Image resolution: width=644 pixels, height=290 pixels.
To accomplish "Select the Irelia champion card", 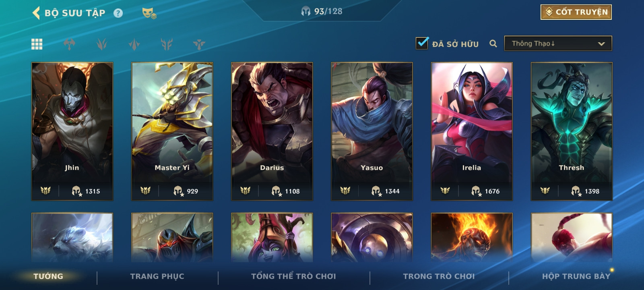I will pos(472,131).
